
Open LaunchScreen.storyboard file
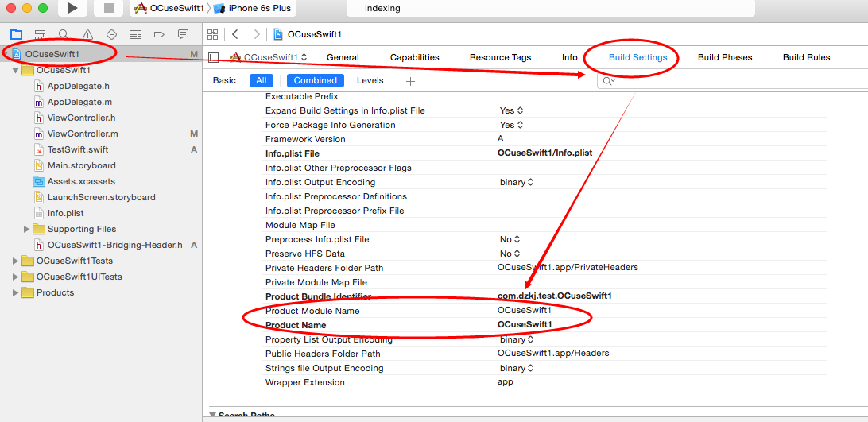[101, 197]
